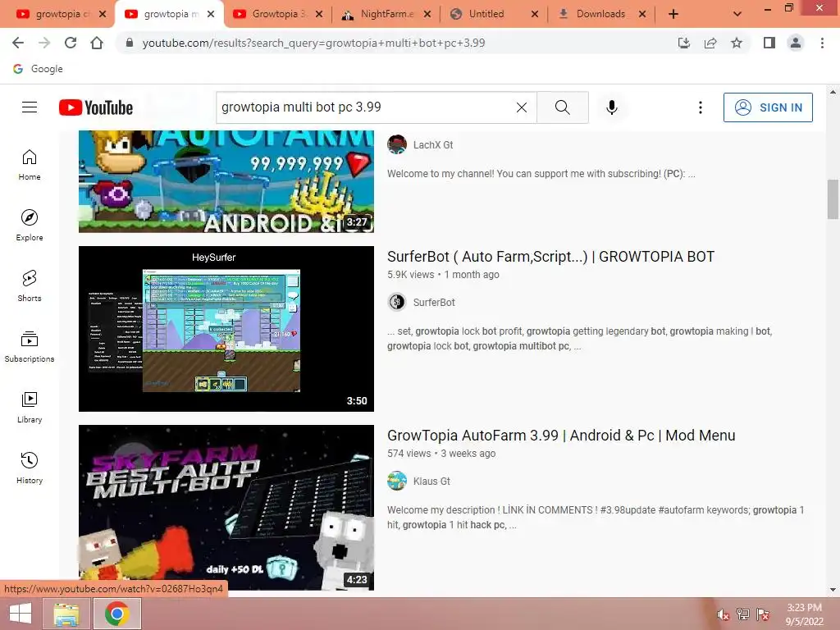The image size is (840, 630).
Task: View site info lock icon
Action: point(129,43)
